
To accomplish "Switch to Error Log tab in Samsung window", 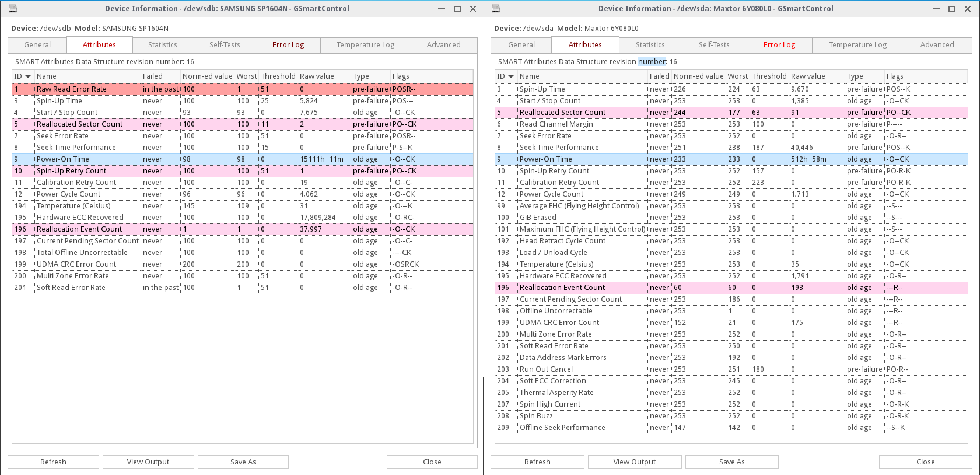I will click(x=288, y=45).
